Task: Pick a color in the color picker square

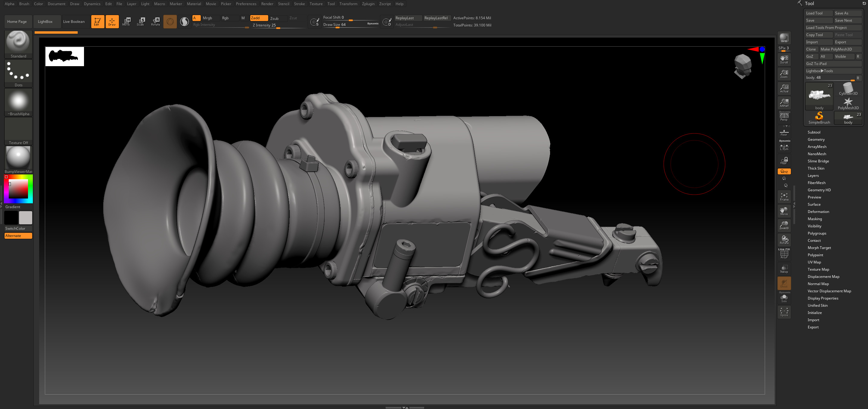Action: (x=18, y=189)
